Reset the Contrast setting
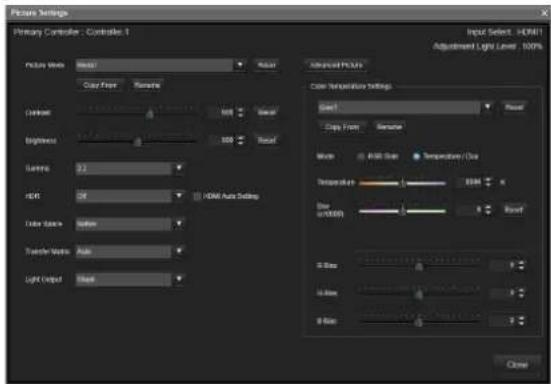The height and width of the screenshot is (384, 551). (x=266, y=112)
